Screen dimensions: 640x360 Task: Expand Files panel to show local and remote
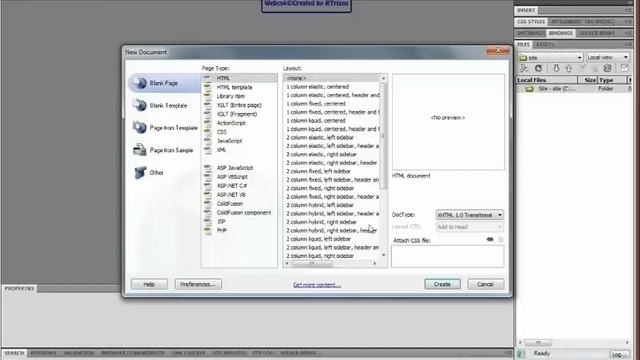pyautogui.click(x=624, y=68)
